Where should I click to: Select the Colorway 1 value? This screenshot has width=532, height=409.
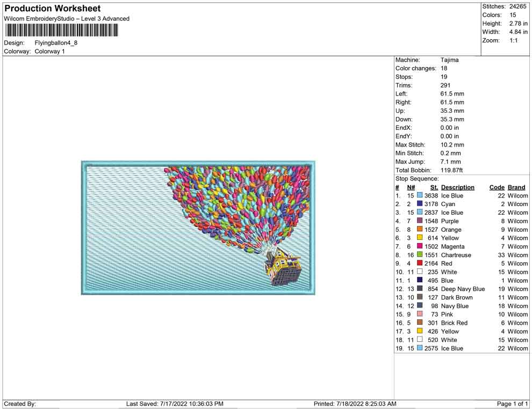click(x=49, y=52)
